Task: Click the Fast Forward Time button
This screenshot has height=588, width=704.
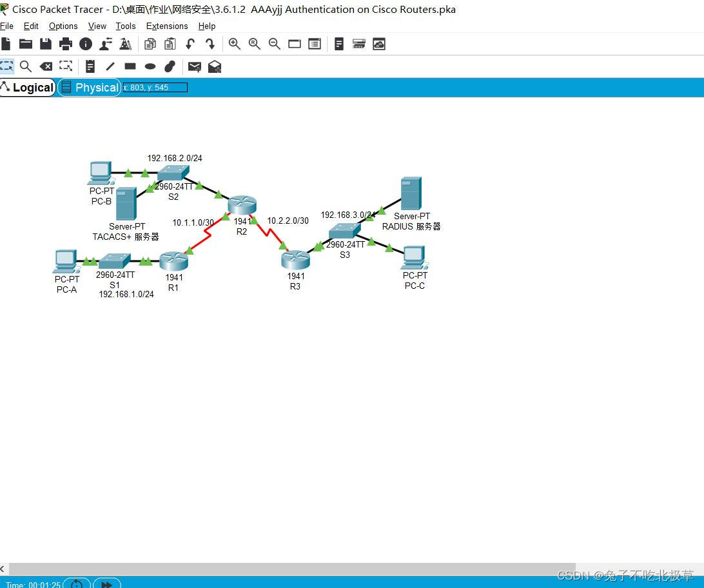Action: coord(107,583)
